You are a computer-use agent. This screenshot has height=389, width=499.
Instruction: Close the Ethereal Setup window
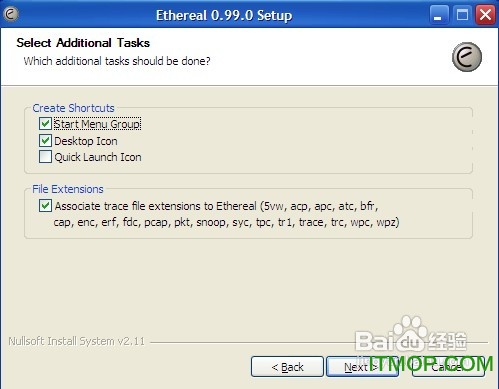click(485, 15)
